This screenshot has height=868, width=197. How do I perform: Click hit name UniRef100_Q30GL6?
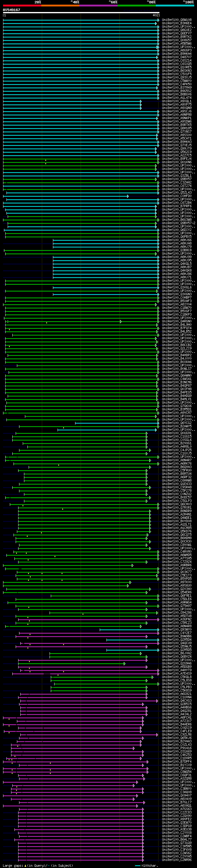point(176,287)
